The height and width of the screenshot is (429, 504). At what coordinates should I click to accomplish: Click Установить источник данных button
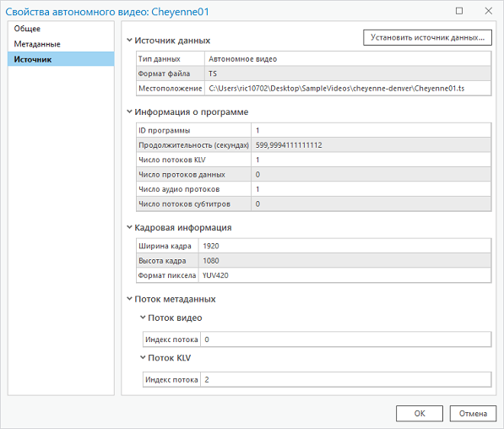coord(427,38)
